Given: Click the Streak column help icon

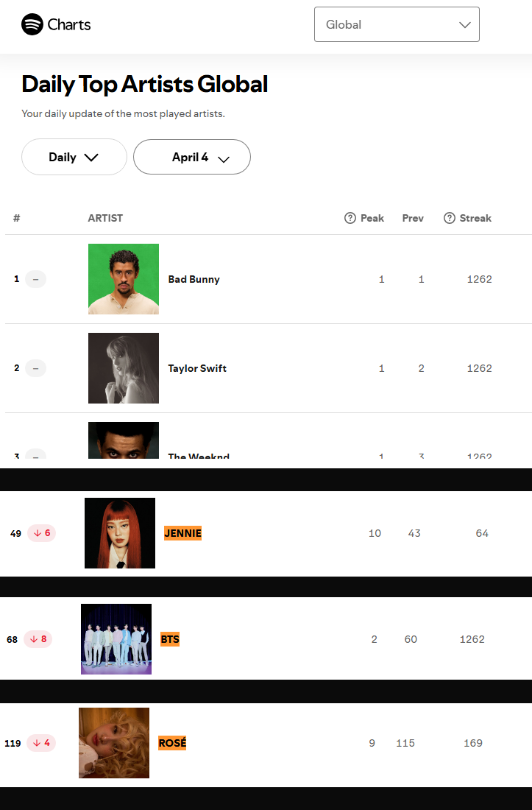Looking at the screenshot, I should pos(450,218).
